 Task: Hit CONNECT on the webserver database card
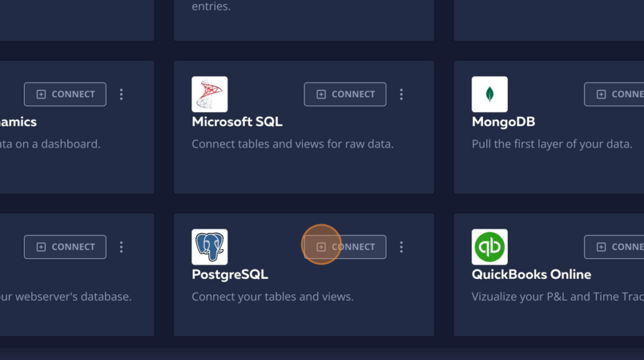click(x=65, y=247)
